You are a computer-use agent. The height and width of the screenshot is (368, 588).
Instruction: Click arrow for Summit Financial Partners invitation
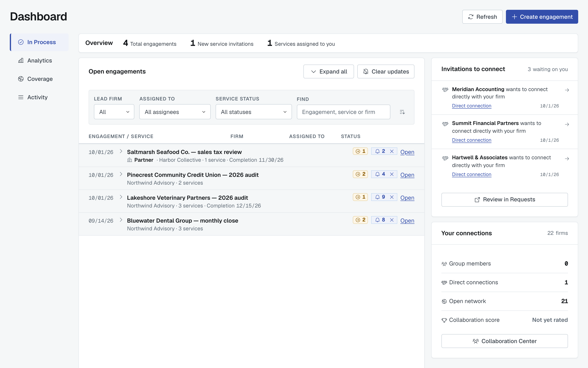click(567, 124)
